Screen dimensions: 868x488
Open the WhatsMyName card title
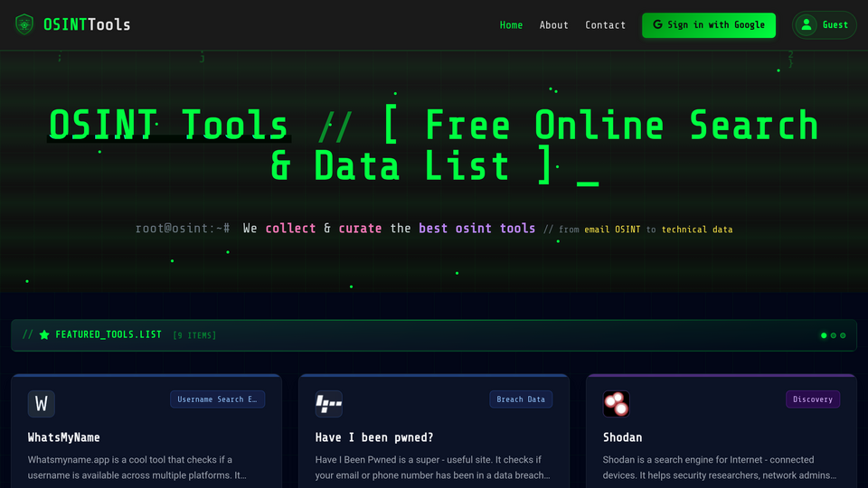[63, 437]
